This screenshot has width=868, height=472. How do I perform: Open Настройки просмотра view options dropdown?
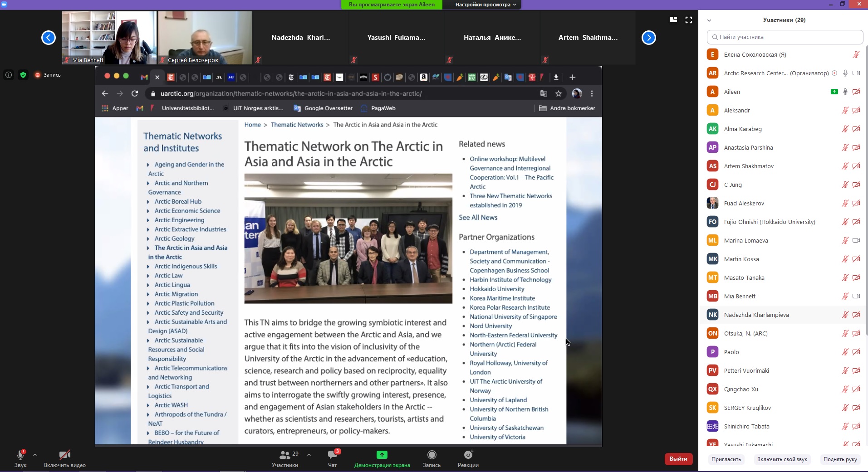(485, 5)
